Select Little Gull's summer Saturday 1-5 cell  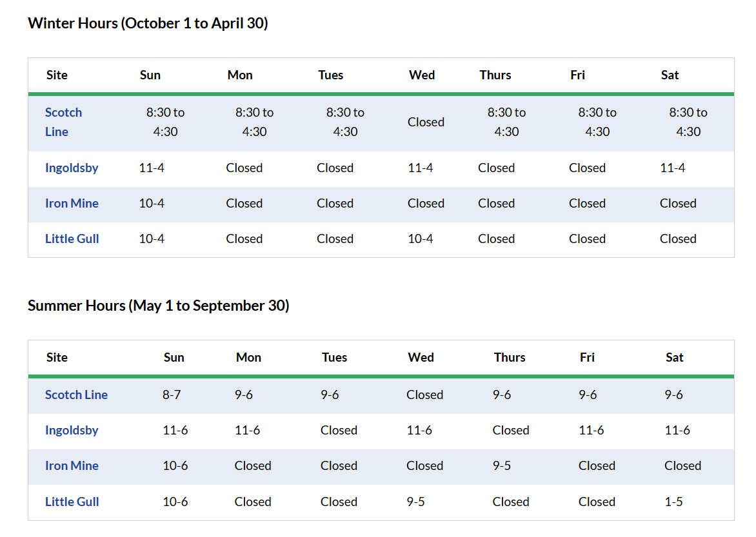point(673,502)
